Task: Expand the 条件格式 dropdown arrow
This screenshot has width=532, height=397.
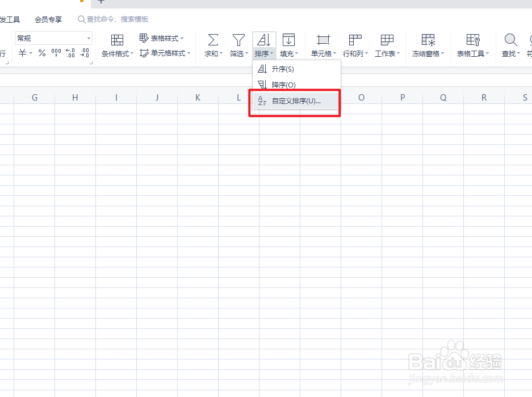Action: point(132,53)
